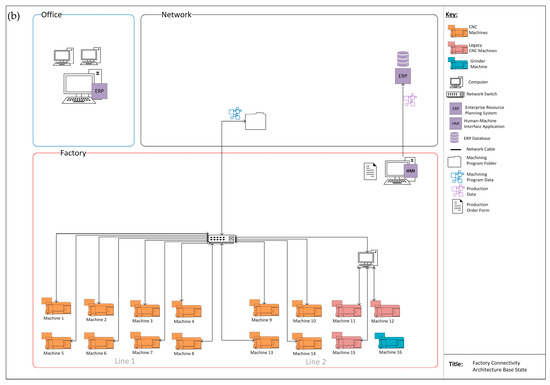Click the Machine 13 CNC icon

264,341
